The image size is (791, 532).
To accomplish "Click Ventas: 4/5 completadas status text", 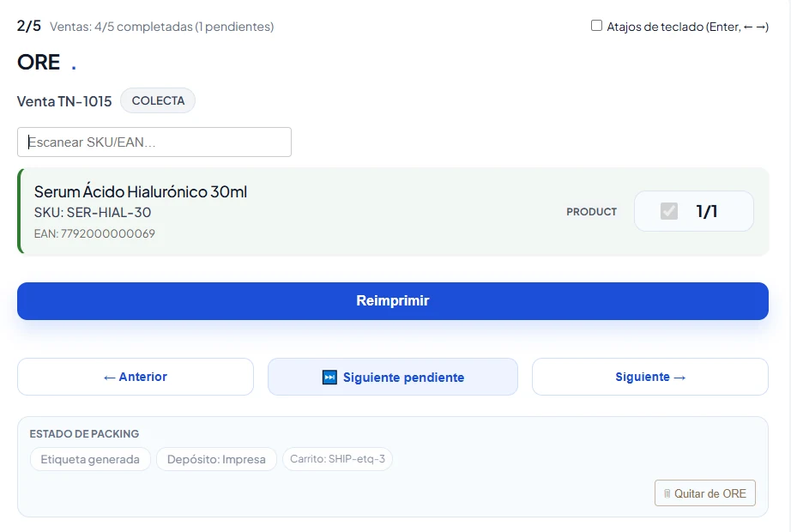I will (x=162, y=27).
